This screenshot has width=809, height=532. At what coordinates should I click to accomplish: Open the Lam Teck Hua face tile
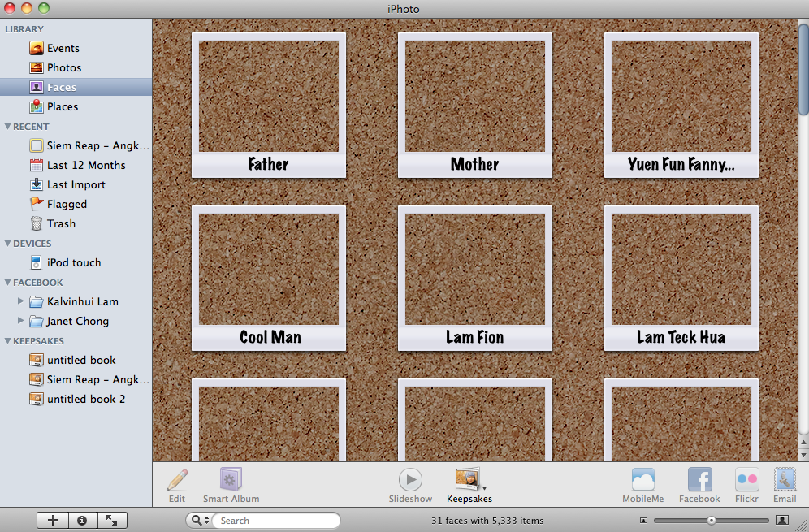pos(681,278)
